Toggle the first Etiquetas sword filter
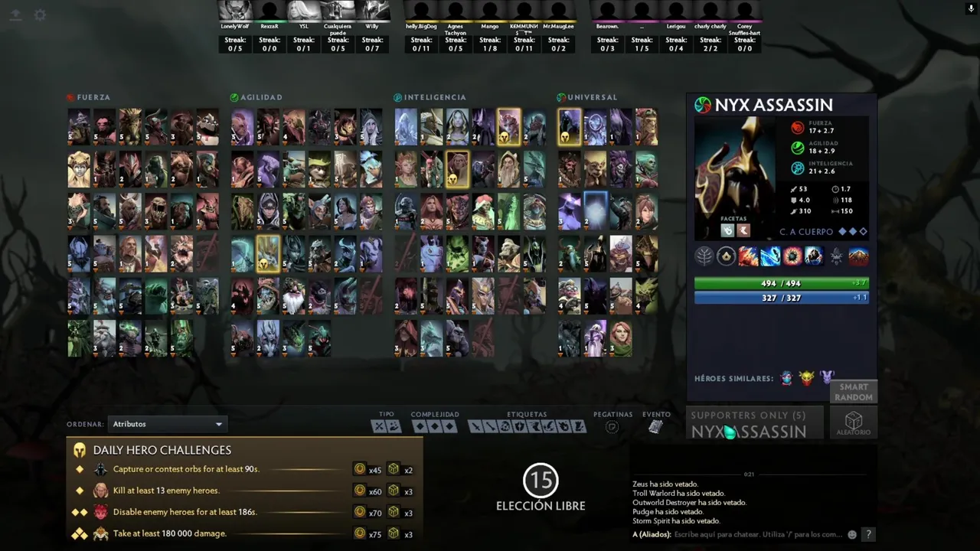Image resolution: width=980 pixels, height=551 pixels. pyautogui.click(x=475, y=427)
